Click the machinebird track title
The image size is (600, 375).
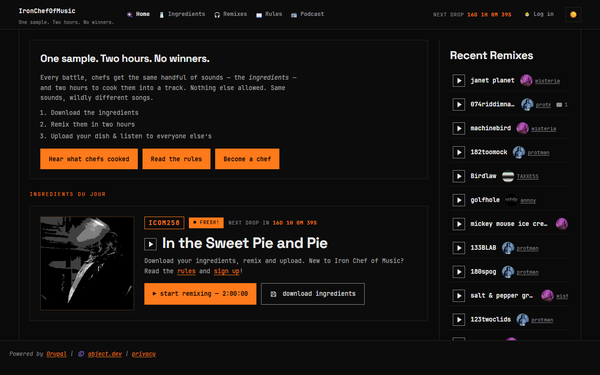click(491, 128)
